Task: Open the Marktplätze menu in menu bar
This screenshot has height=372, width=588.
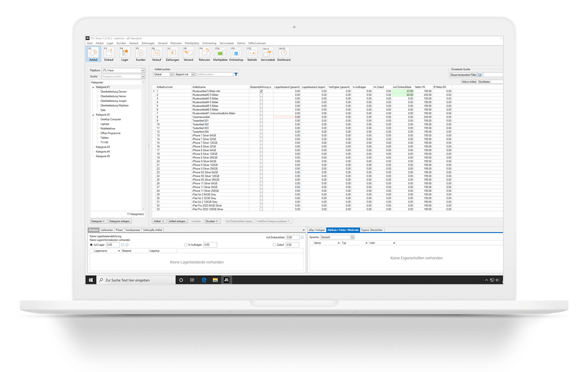Action: (191, 43)
